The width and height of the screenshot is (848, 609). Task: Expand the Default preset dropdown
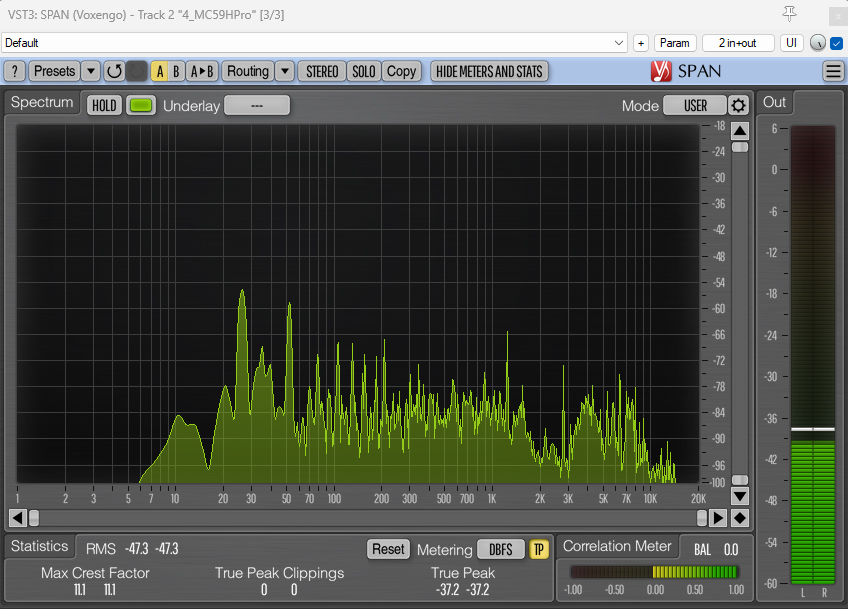click(x=619, y=43)
